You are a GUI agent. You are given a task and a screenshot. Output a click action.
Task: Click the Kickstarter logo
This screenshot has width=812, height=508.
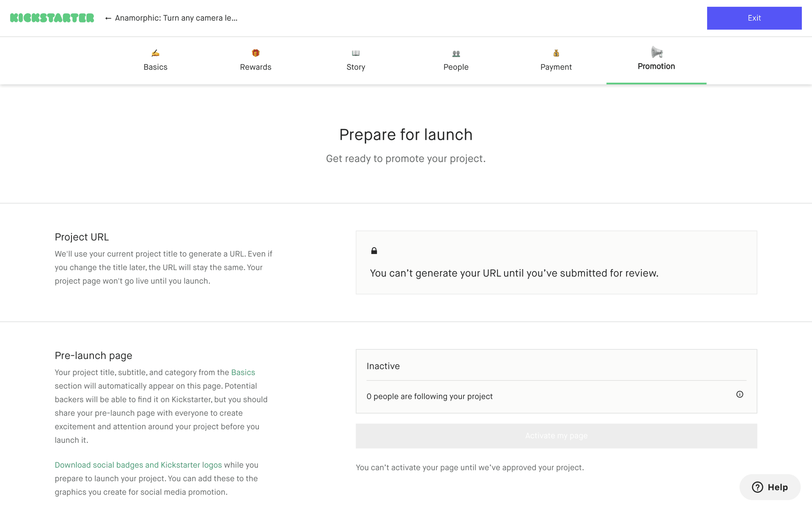tap(52, 18)
